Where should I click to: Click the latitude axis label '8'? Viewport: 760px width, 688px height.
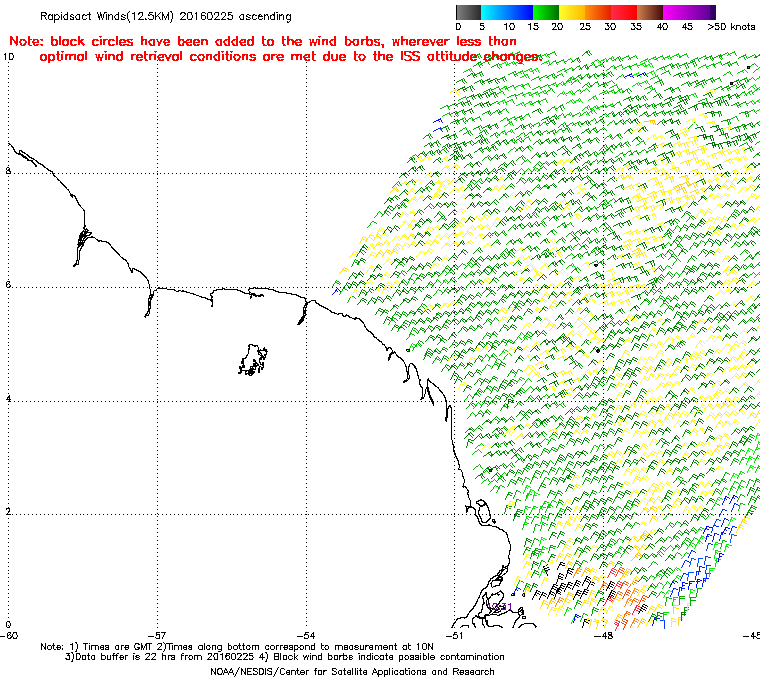(8, 171)
